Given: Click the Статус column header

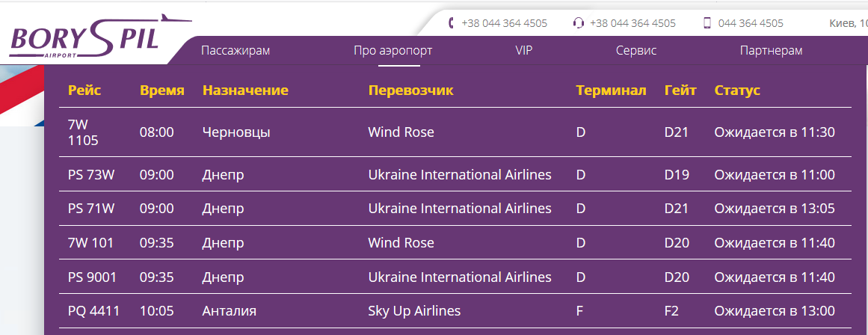Looking at the screenshot, I should (737, 90).
